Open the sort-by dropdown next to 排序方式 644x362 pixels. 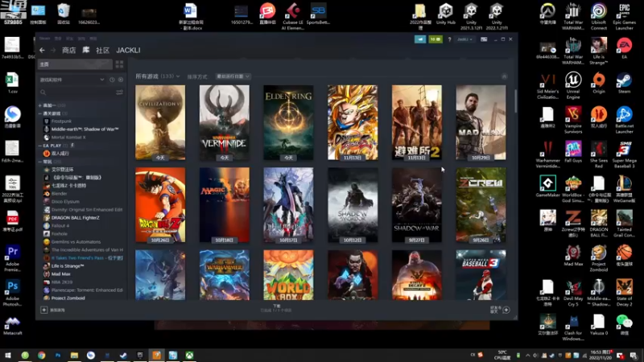click(233, 76)
